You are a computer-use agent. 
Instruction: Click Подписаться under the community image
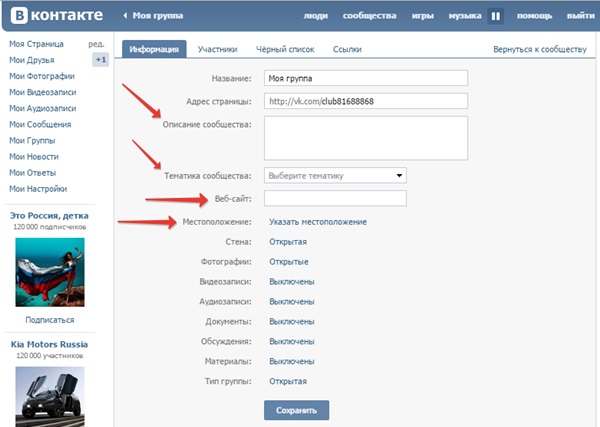point(49,320)
